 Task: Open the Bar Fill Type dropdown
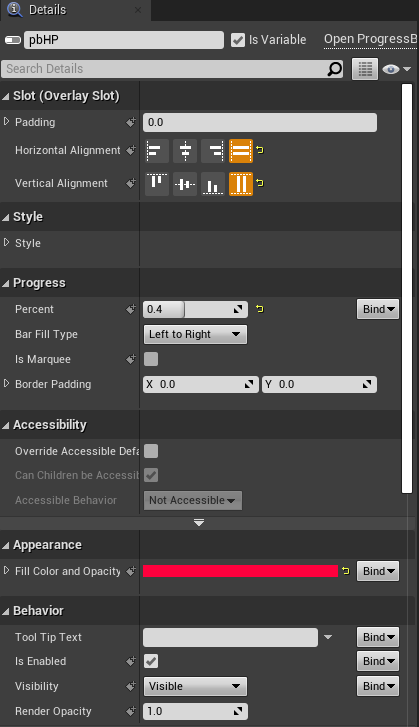pos(195,334)
